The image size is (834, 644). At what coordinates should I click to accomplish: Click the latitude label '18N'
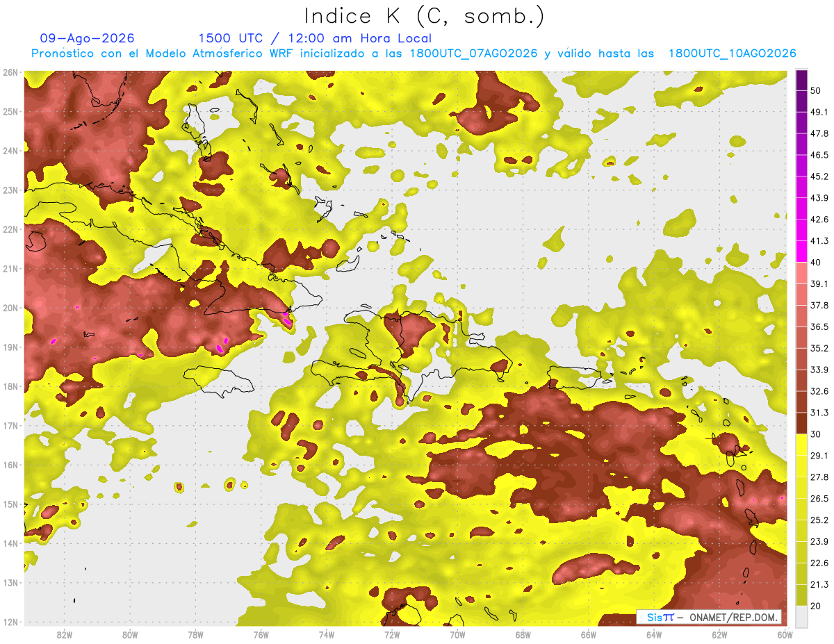point(10,386)
